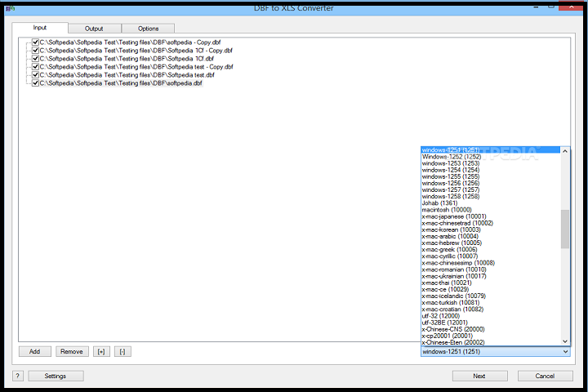Uncheck the 'Softpedia test.dbf' file checkbox
Viewport: 588px width, 392px height.
[x=35, y=75]
